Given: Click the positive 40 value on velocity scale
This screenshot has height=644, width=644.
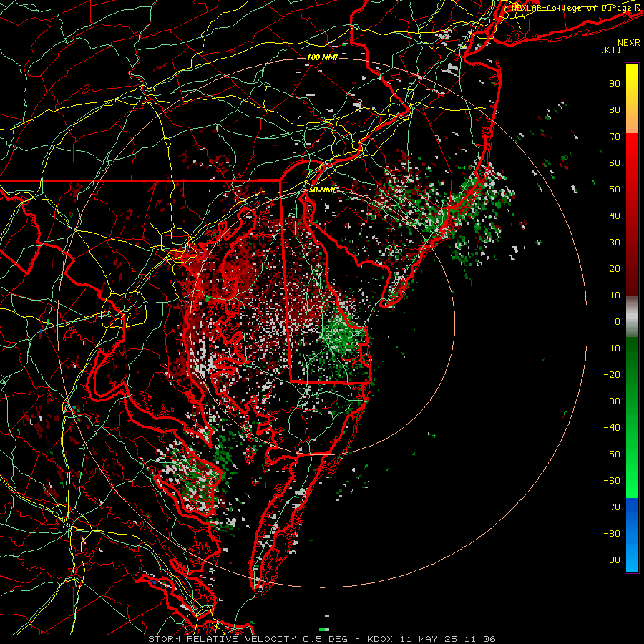Looking at the screenshot, I should tap(615, 216).
